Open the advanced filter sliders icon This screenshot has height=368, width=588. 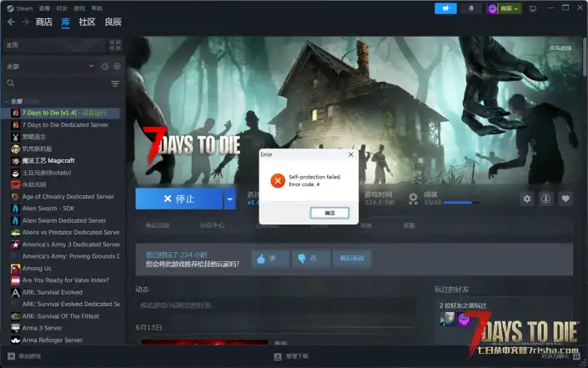coord(115,83)
